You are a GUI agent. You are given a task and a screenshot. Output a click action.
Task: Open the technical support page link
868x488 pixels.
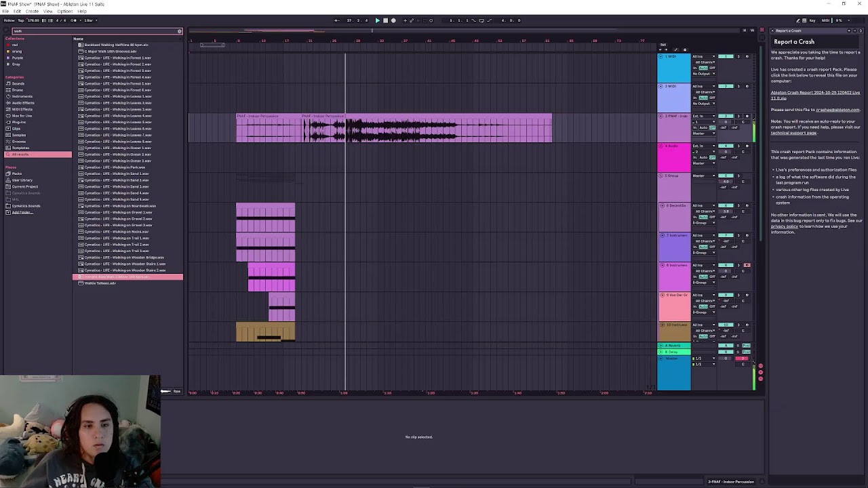(x=793, y=133)
